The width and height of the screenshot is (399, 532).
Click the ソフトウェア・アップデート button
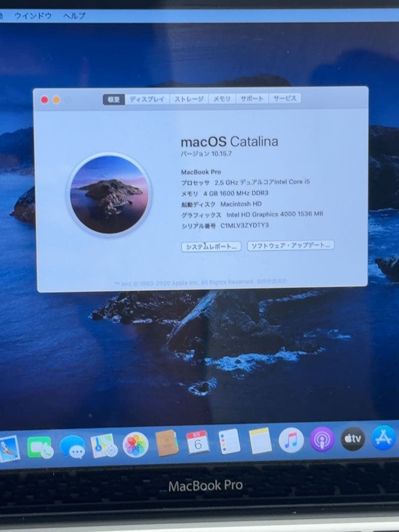290,247
